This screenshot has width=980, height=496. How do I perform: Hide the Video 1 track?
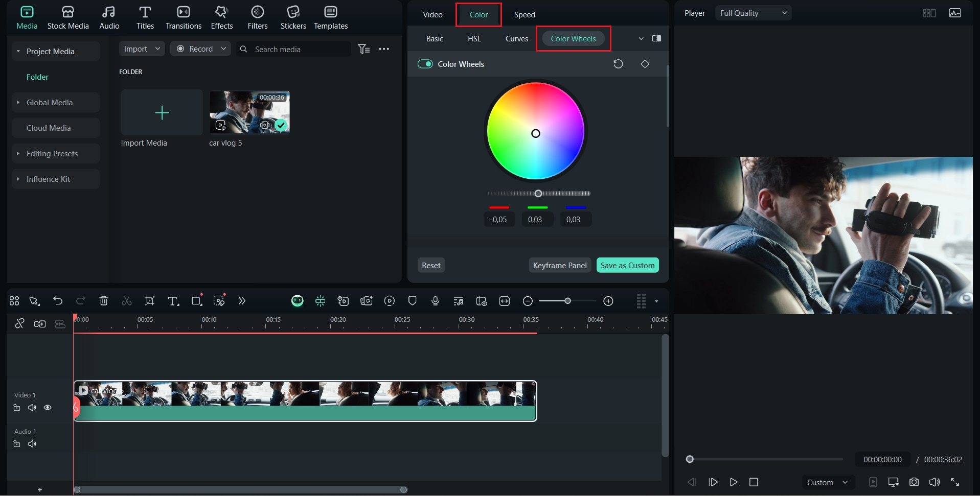click(48, 408)
